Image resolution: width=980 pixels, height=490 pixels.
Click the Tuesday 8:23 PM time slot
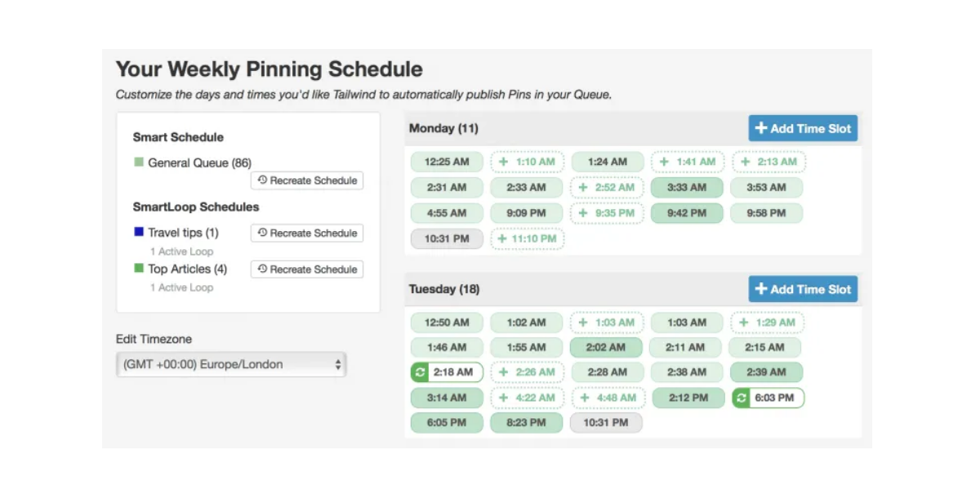(526, 423)
